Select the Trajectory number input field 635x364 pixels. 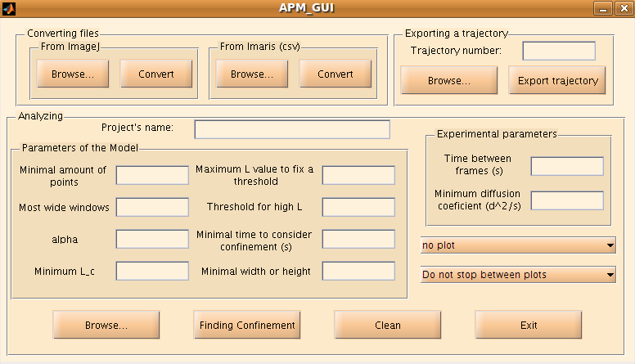click(x=559, y=51)
